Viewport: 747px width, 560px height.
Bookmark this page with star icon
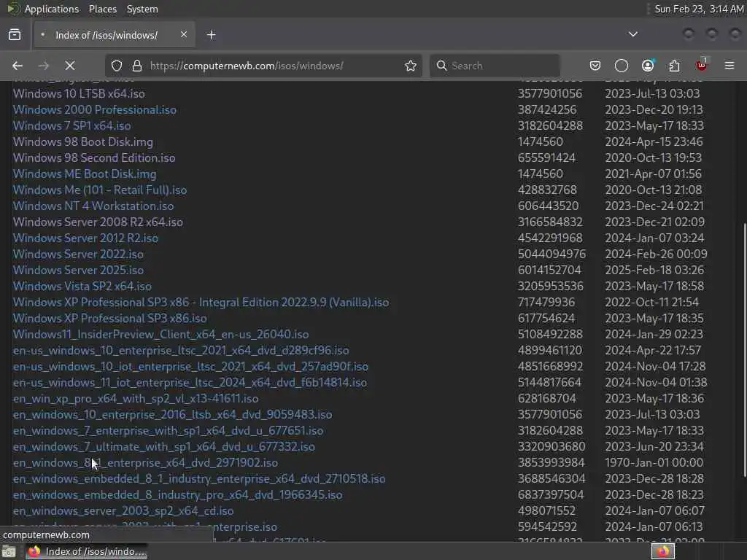pos(410,66)
